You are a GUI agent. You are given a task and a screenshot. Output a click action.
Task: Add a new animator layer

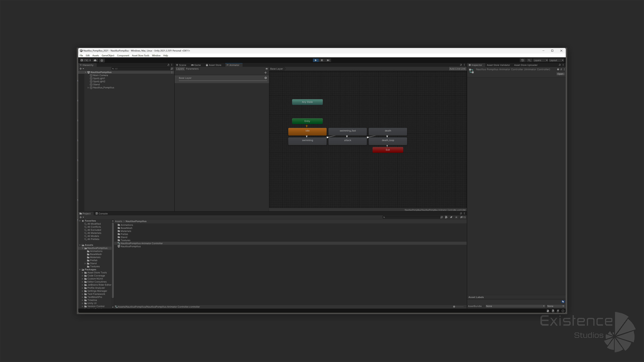click(x=265, y=73)
